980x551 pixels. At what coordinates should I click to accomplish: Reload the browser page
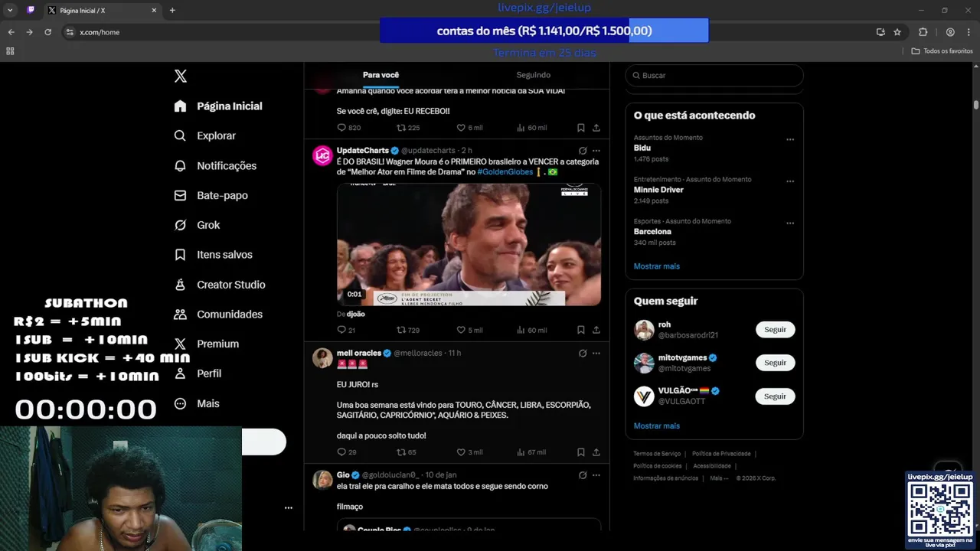tap(47, 32)
